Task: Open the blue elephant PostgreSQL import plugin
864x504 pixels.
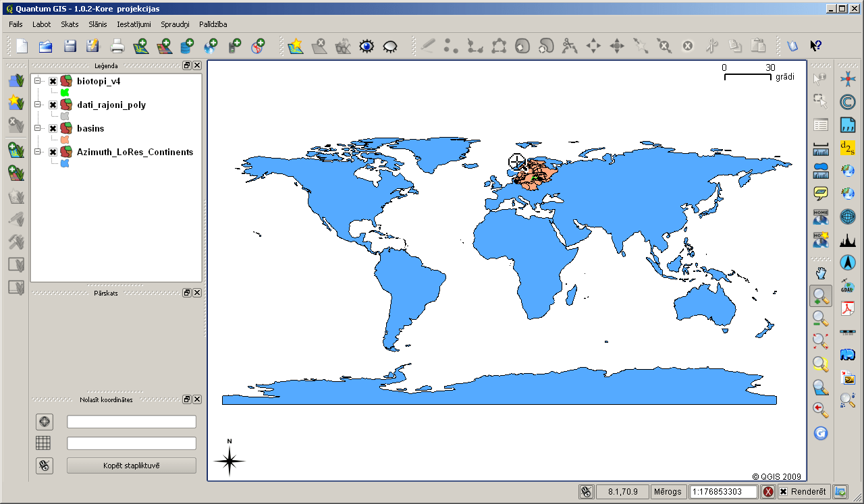Action: coord(848,354)
